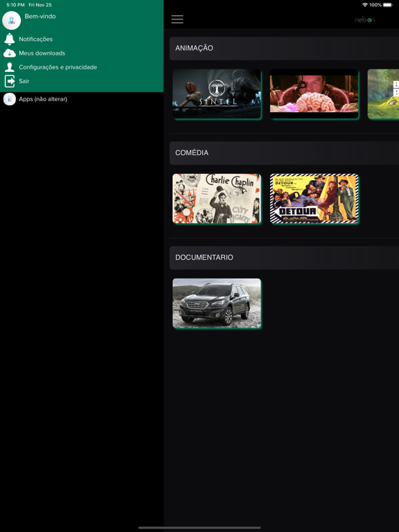
Task: Open Notificações menu item
Action: (35, 39)
